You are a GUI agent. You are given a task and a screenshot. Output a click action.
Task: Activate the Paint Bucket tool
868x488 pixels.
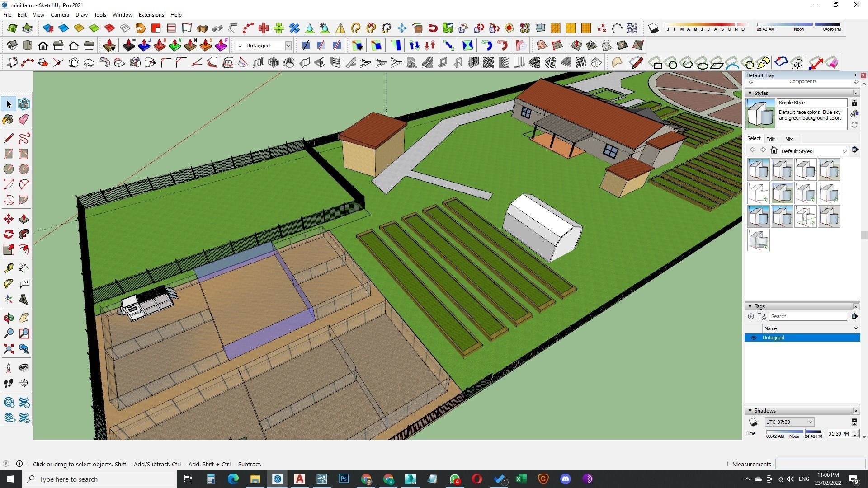[x=8, y=119]
